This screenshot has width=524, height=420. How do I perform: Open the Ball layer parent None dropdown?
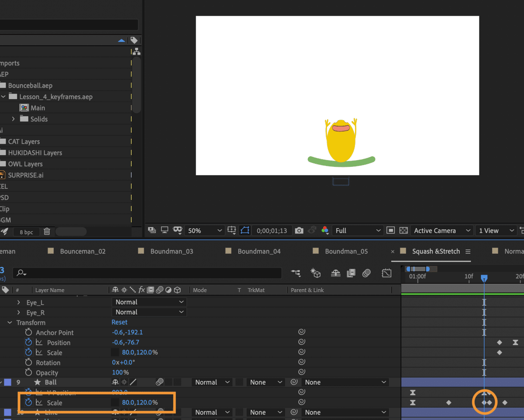[x=345, y=382]
